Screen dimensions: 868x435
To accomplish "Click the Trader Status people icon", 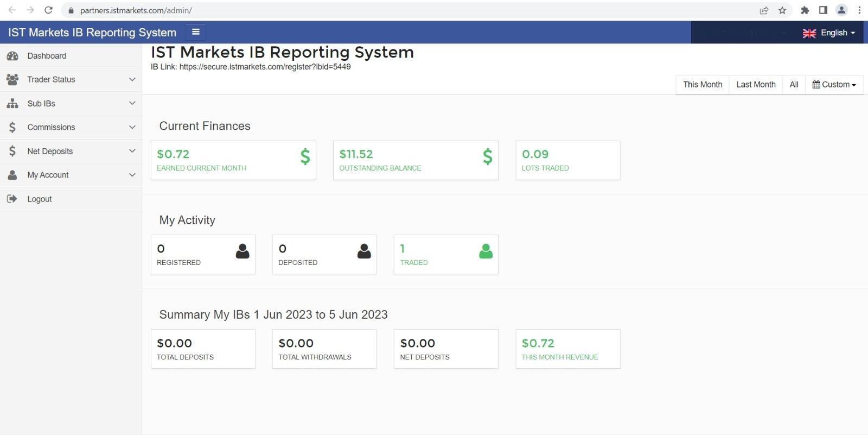I will pos(12,79).
